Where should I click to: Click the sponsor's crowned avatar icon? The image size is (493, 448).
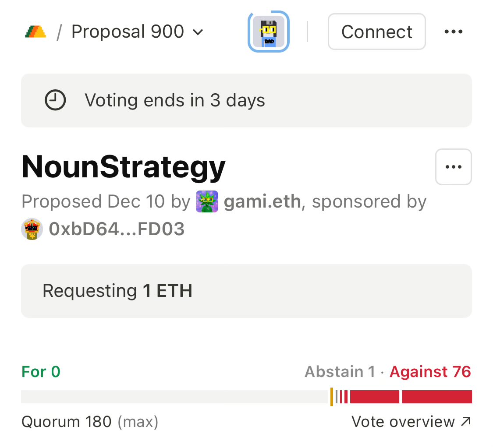[32, 229]
